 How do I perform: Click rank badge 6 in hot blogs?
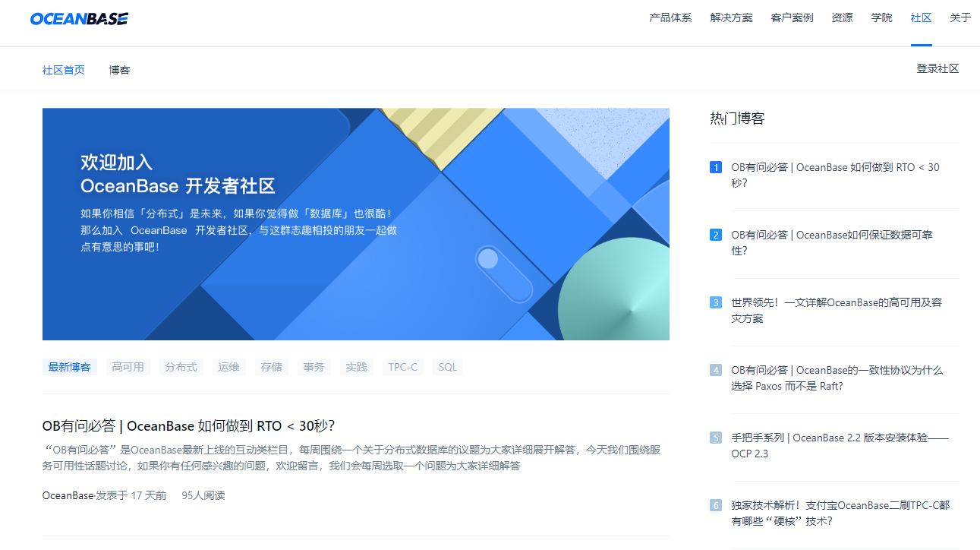716,505
